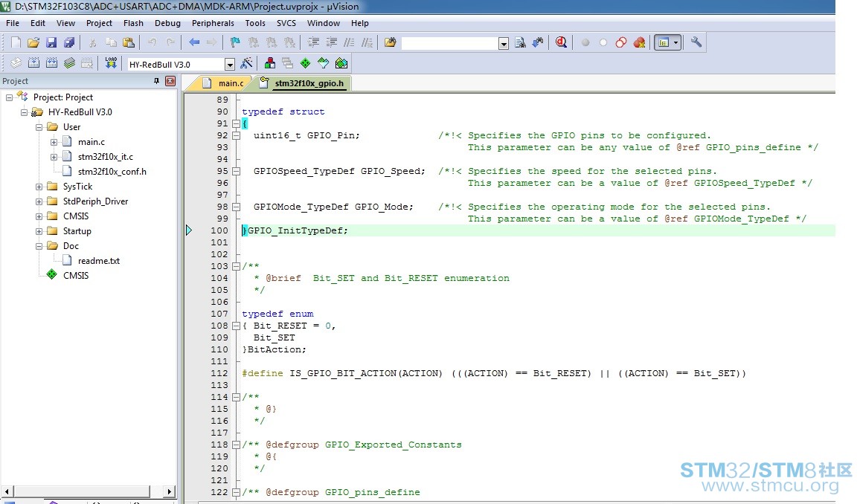Save the current file with the floppy icon
857x504 pixels.
51,42
